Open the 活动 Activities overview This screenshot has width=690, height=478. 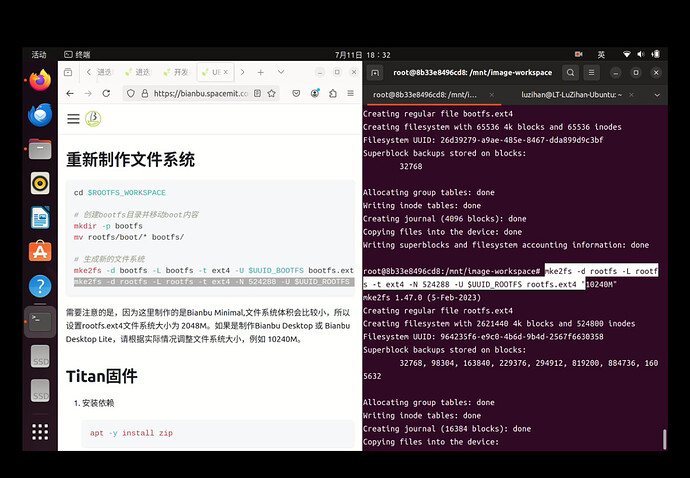pos(39,55)
